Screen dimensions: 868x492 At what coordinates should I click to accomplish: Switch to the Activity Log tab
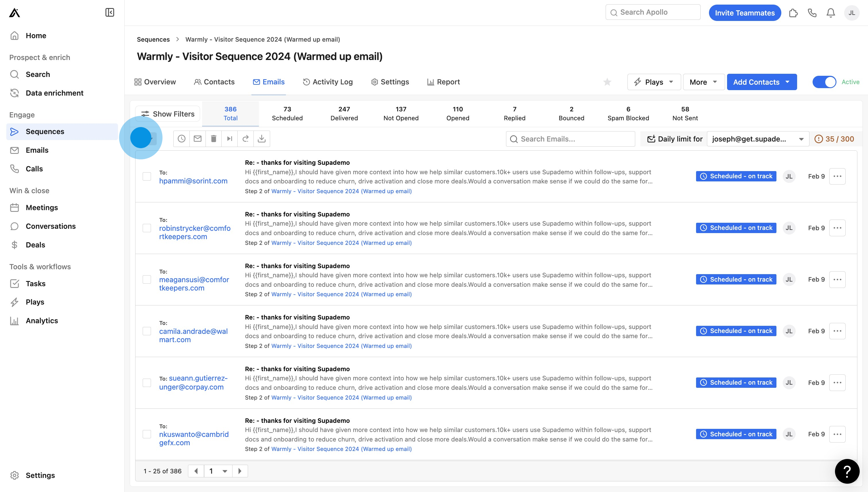coord(328,82)
